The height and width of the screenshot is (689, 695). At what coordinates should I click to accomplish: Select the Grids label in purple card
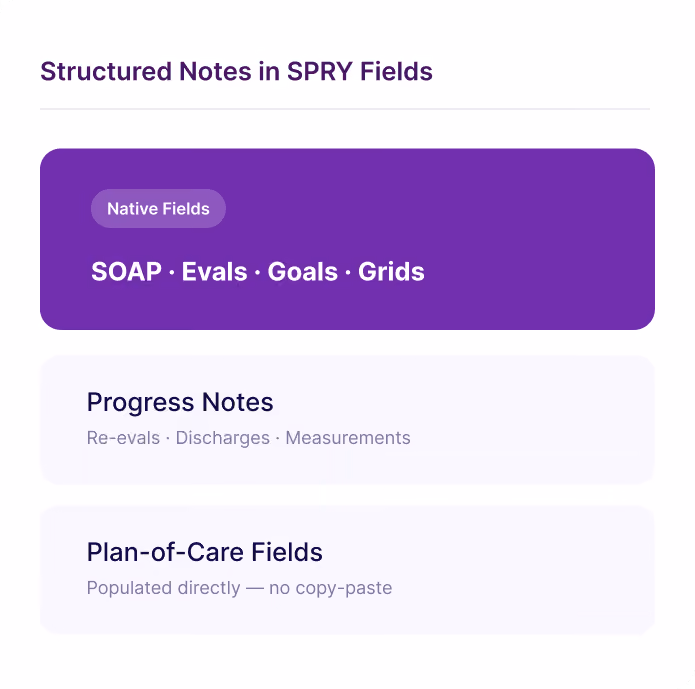point(391,271)
